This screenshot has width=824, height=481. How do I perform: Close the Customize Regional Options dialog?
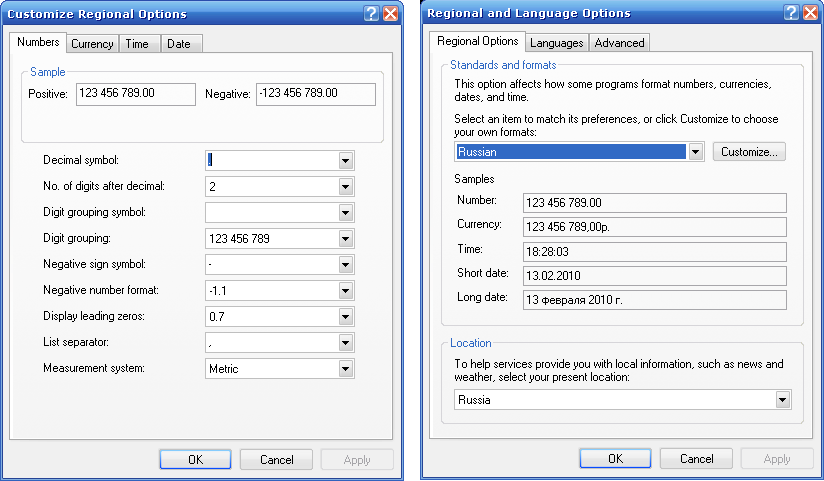tap(390, 14)
